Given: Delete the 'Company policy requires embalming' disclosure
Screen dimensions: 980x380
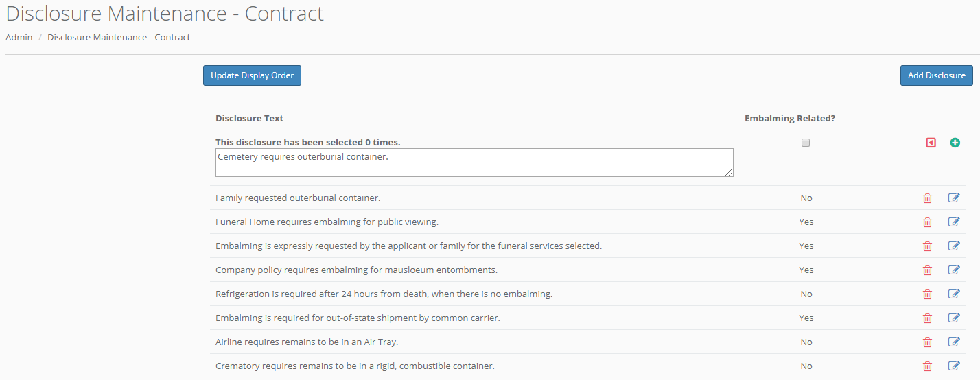Looking at the screenshot, I should pos(927,270).
